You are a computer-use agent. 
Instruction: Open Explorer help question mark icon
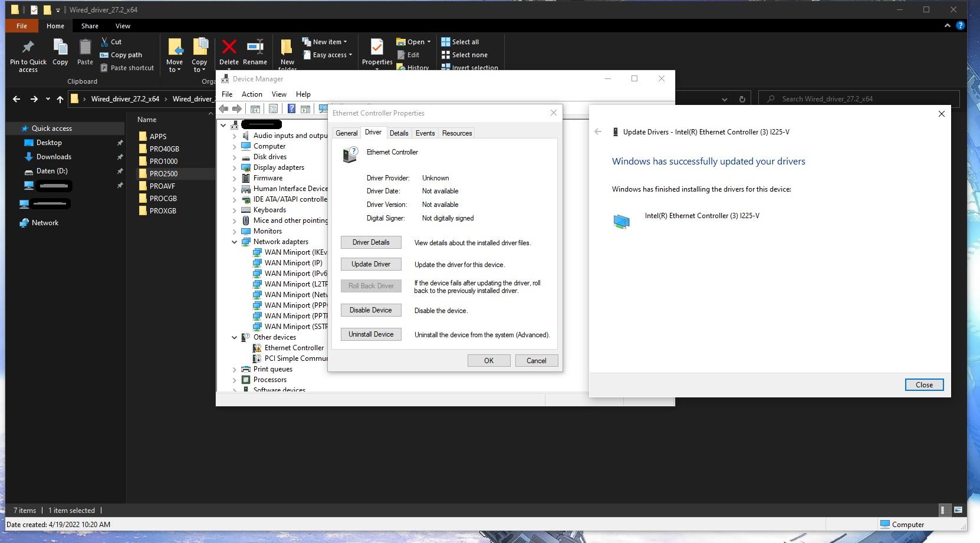(960, 26)
